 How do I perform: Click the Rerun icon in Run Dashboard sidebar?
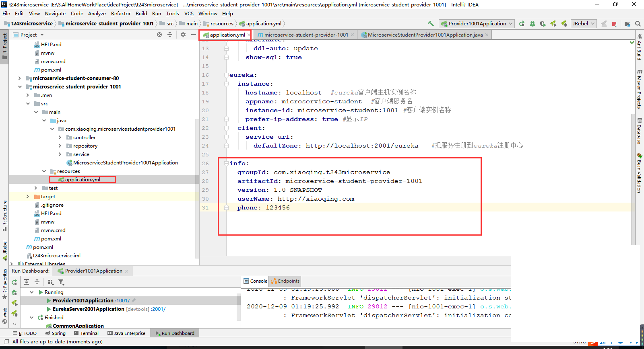(14, 282)
